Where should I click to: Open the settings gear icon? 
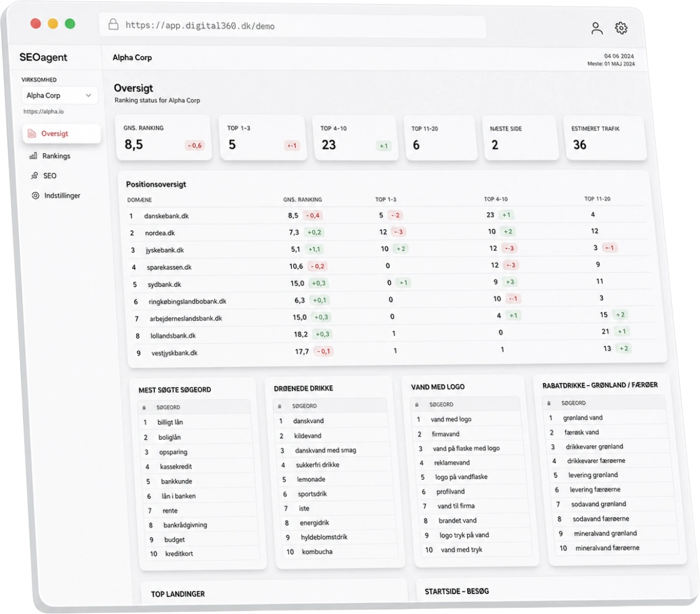pos(621,28)
